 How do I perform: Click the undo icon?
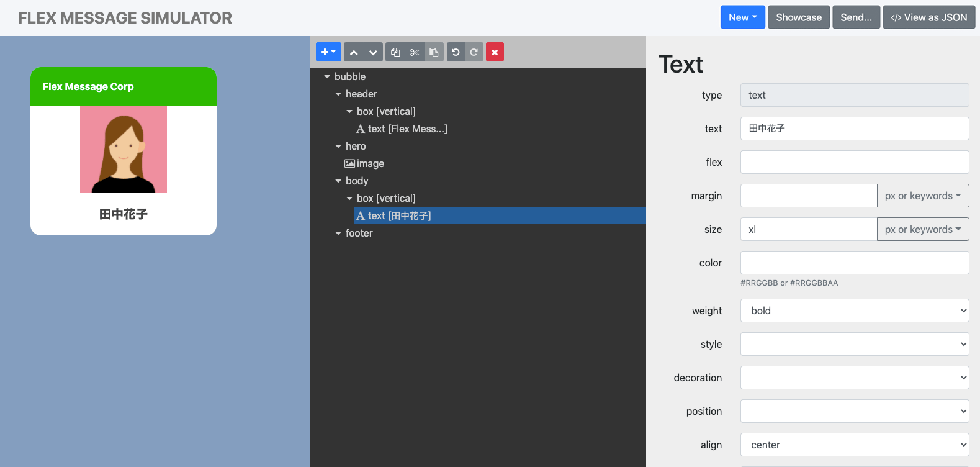click(x=456, y=52)
